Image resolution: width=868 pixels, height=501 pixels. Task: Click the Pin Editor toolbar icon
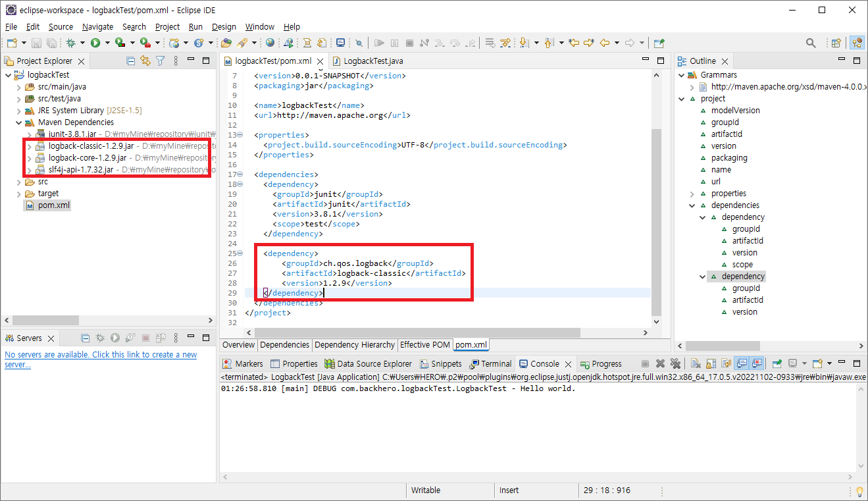(x=659, y=43)
